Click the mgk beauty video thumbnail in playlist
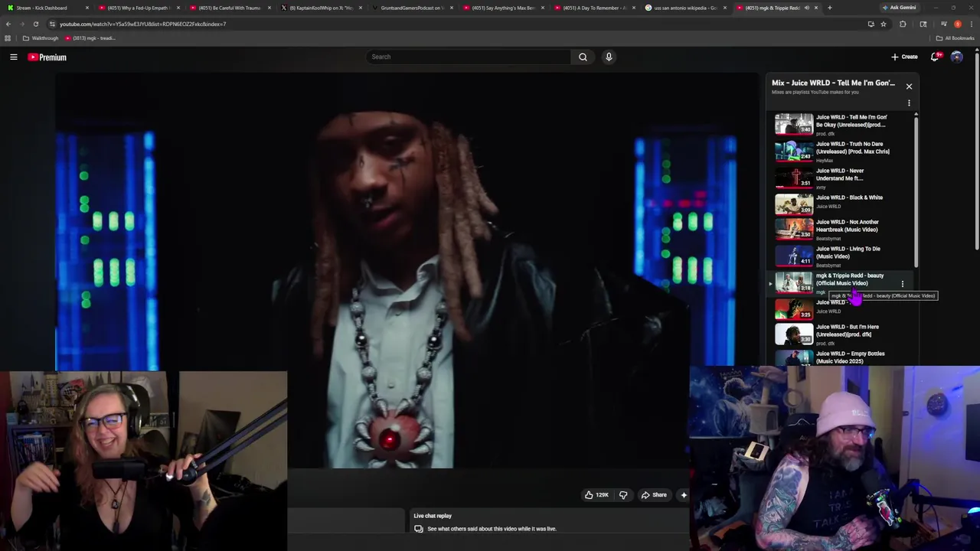Image resolution: width=980 pixels, height=551 pixels. click(794, 282)
